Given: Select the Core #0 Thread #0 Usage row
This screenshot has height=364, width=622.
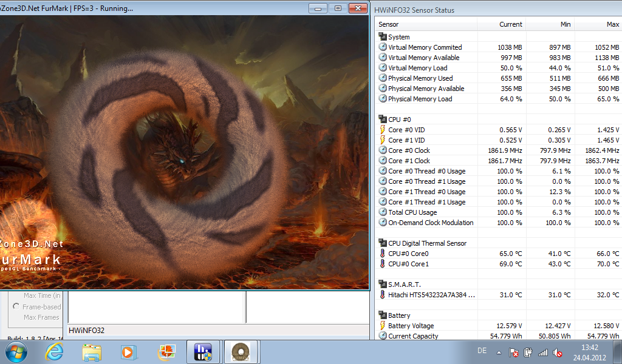Looking at the screenshot, I should pyautogui.click(x=499, y=170).
